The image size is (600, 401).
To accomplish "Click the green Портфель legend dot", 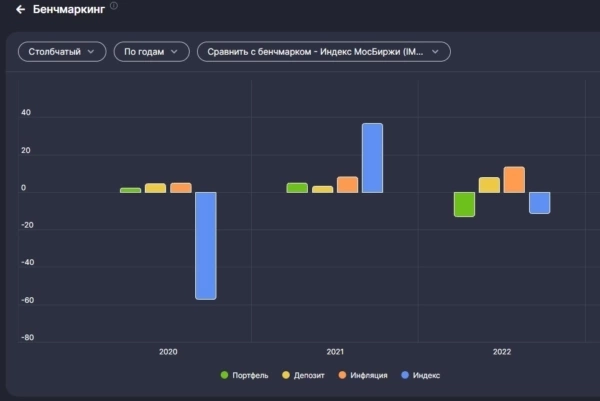I will click(225, 375).
